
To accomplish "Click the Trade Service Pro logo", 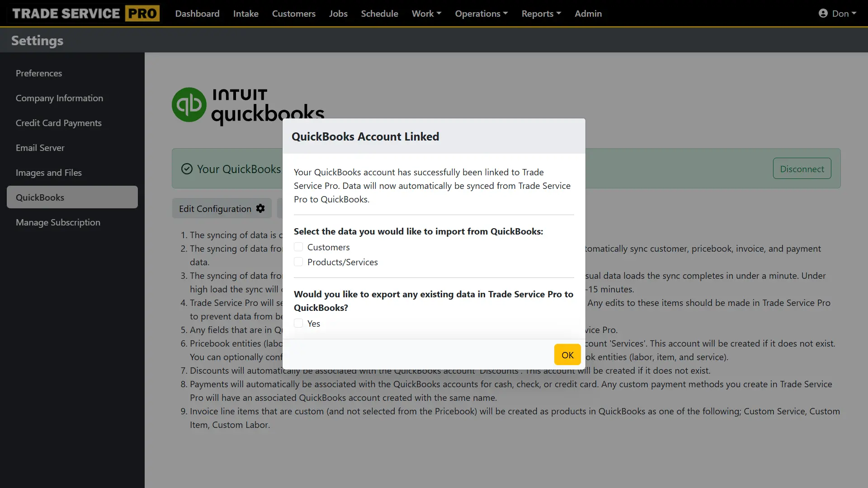I will click(x=84, y=13).
